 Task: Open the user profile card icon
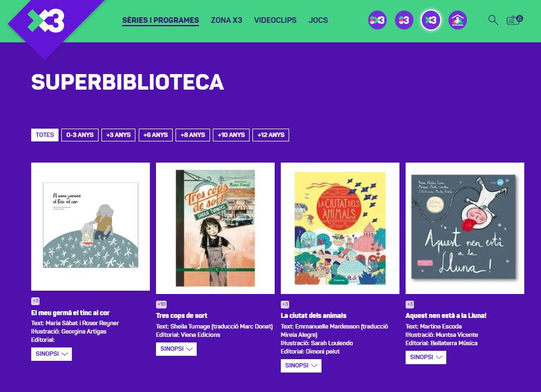[514, 20]
